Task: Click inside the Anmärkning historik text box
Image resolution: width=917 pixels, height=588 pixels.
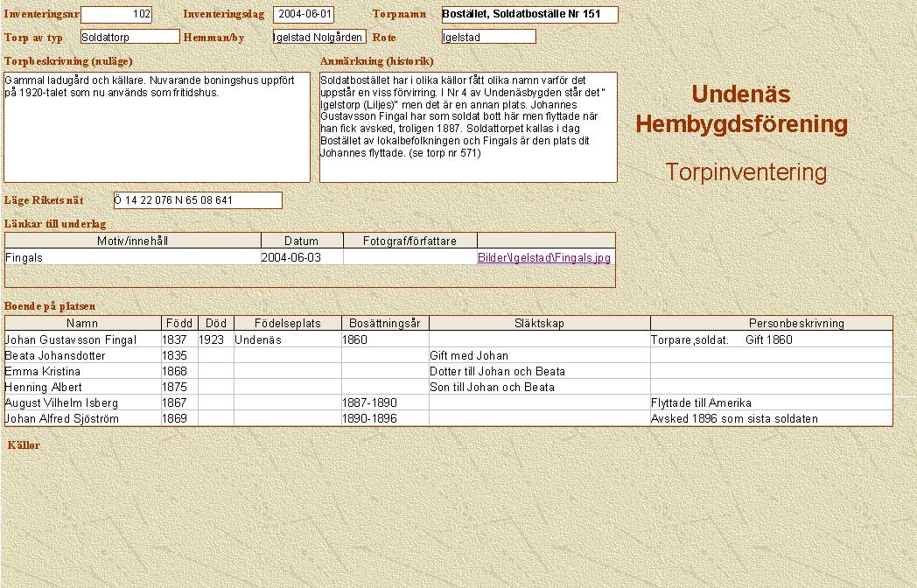Action: coord(468,128)
